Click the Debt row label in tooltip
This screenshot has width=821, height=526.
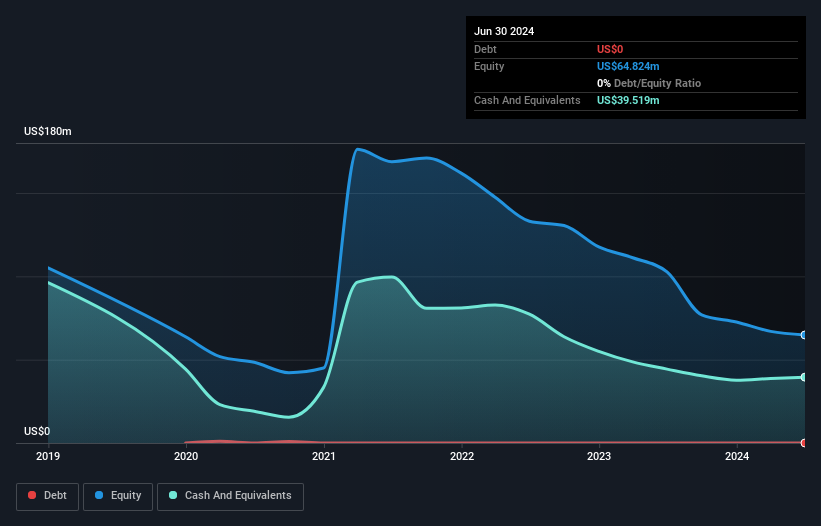(485, 49)
